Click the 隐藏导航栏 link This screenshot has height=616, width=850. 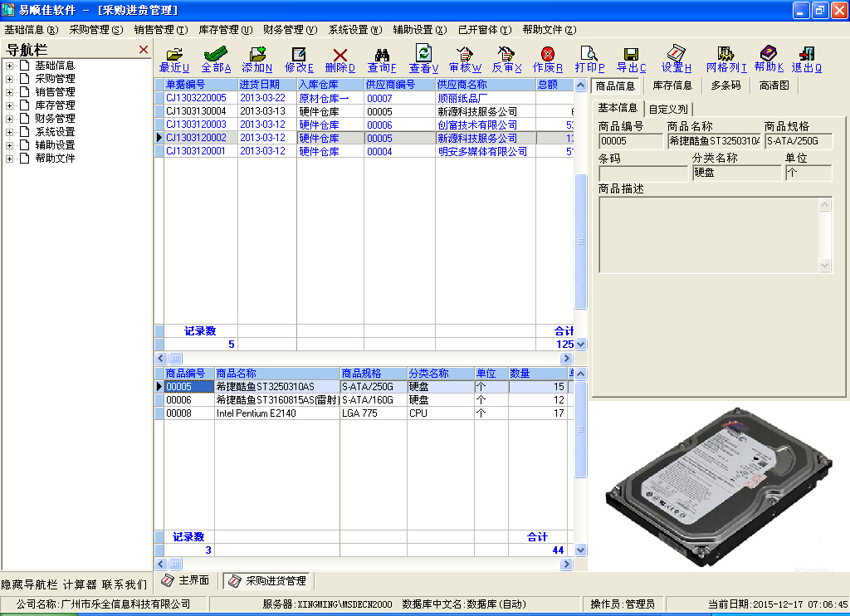(29, 584)
